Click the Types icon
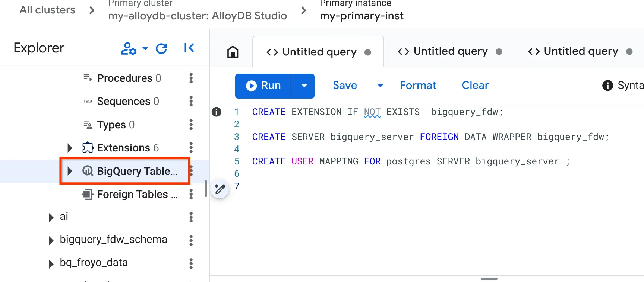The width and height of the screenshot is (644, 282). point(88,125)
